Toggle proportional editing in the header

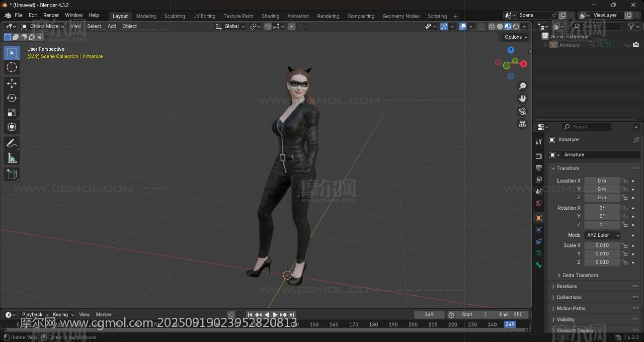tap(292, 26)
